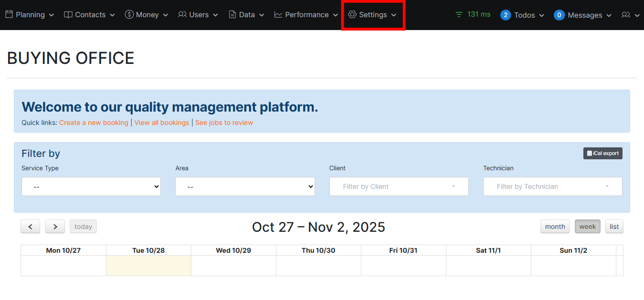Screen dimensions: 644x300
Task: Switch calendar to month view
Action: click(555, 227)
